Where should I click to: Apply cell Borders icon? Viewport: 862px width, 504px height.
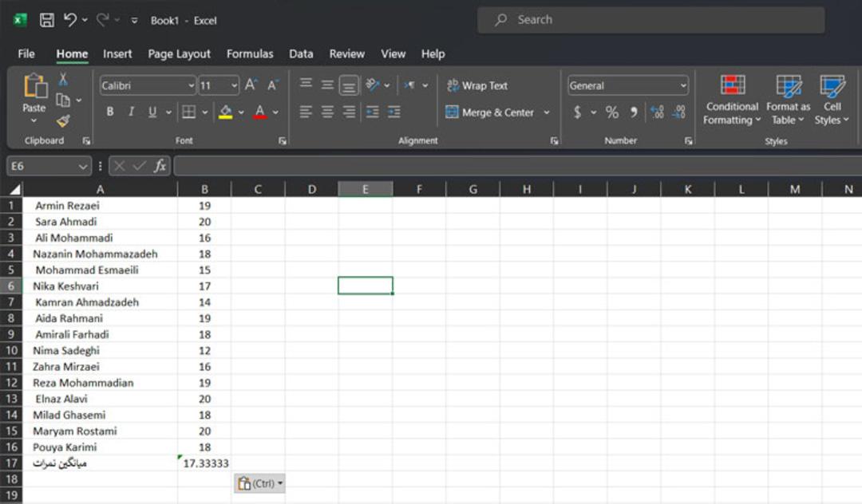coord(188,112)
